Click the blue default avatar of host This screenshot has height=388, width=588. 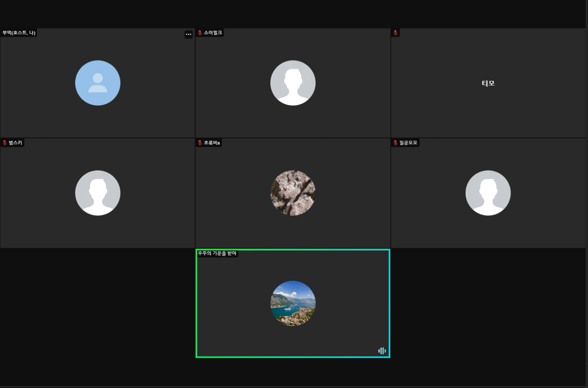point(98,83)
